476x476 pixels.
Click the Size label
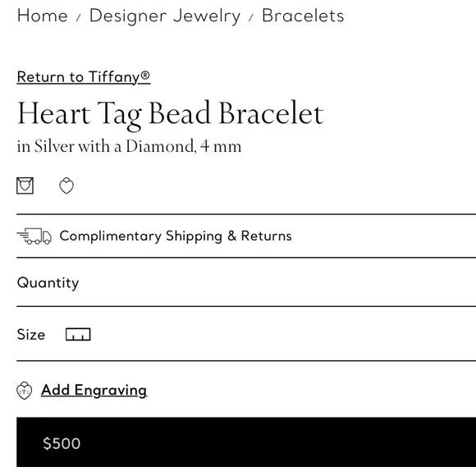pos(31,335)
